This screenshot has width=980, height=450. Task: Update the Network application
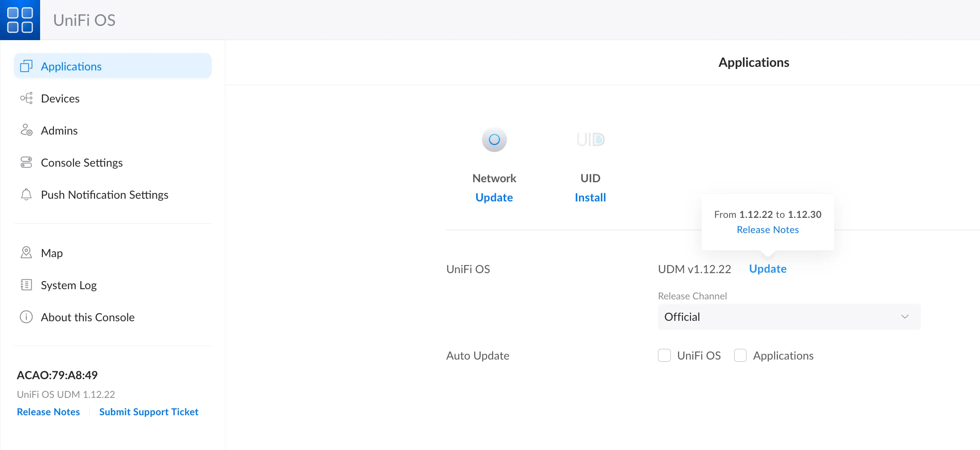(494, 197)
